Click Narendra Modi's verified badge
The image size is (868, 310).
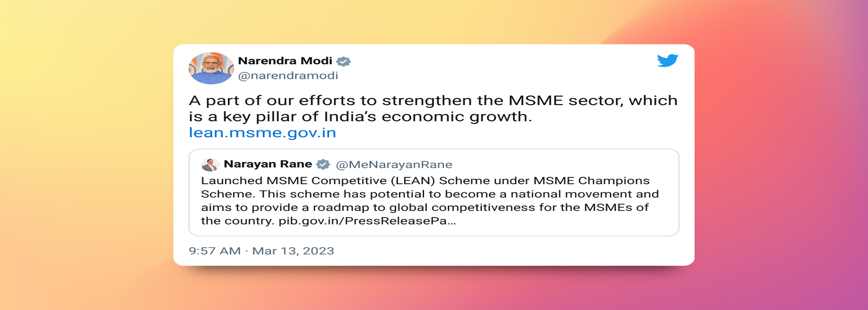(x=344, y=61)
